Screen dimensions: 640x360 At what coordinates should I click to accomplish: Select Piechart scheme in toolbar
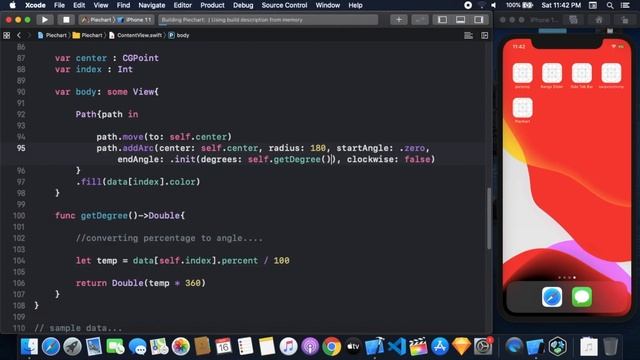coord(97,20)
